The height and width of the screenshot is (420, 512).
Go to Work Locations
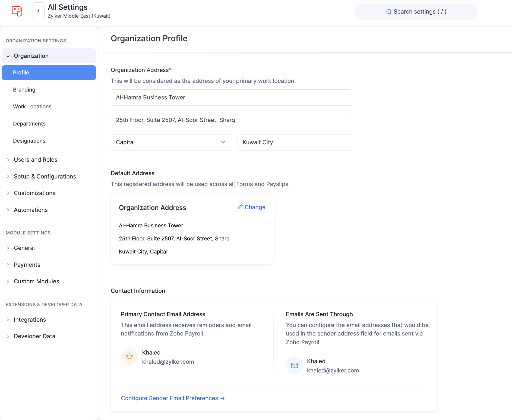point(32,106)
